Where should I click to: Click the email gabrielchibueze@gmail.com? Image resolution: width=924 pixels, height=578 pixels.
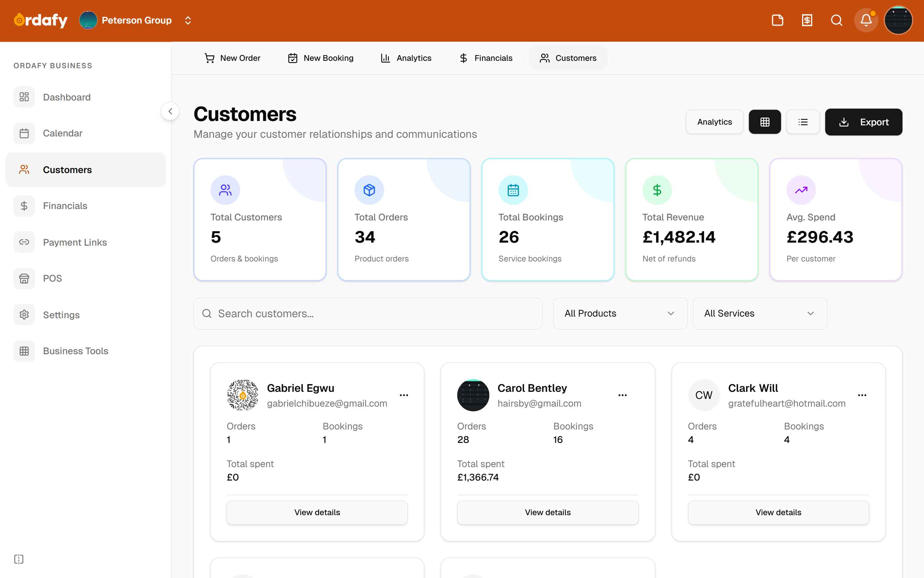tap(327, 403)
